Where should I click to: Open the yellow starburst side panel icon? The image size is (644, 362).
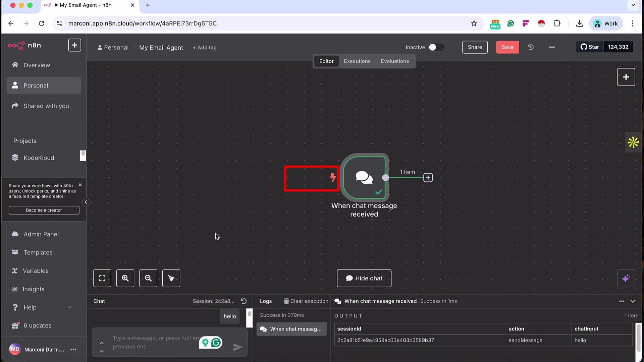click(x=633, y=142)
